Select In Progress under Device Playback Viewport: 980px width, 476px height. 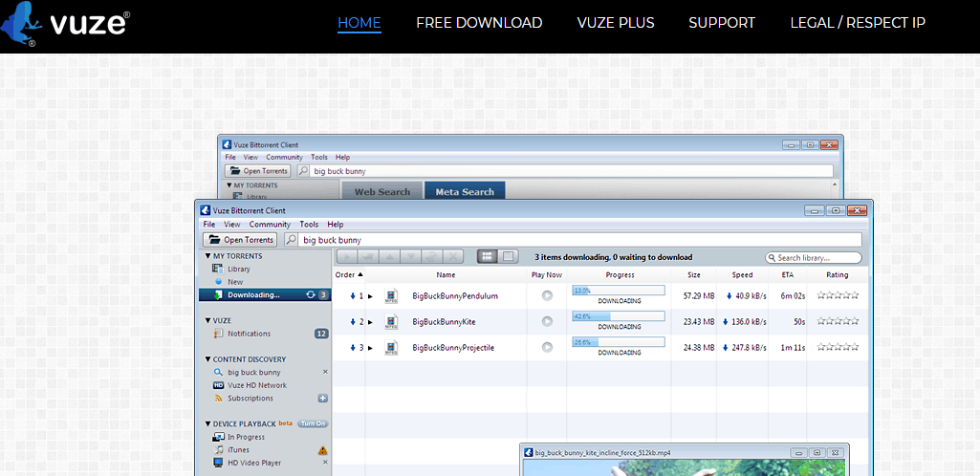(x=246, y=437)
